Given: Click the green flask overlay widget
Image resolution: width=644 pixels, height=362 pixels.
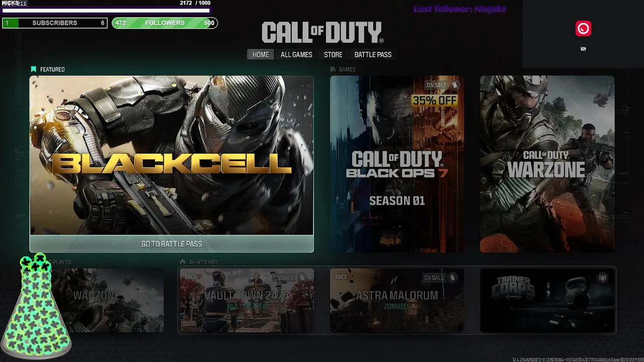Looking at the screenshot, I should [36, 306].
